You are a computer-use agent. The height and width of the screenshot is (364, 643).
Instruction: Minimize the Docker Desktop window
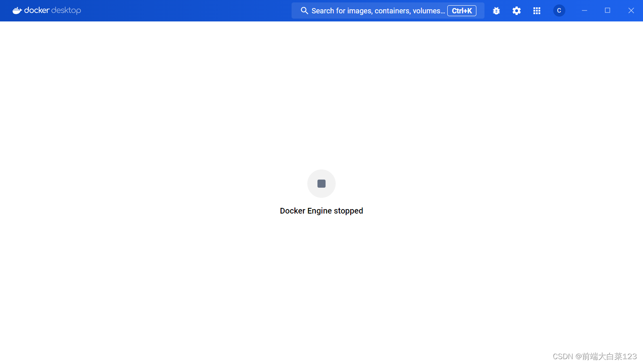[x=584, y=11]
